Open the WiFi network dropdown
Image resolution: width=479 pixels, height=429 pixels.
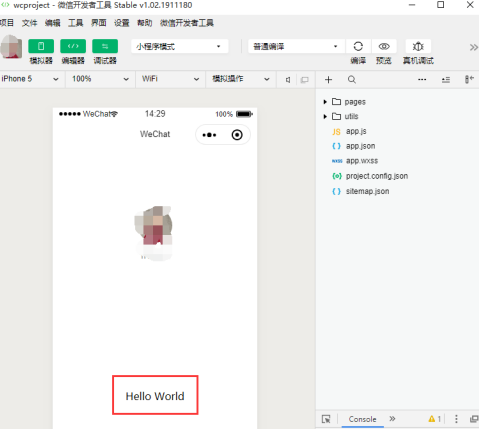point(170,79)
